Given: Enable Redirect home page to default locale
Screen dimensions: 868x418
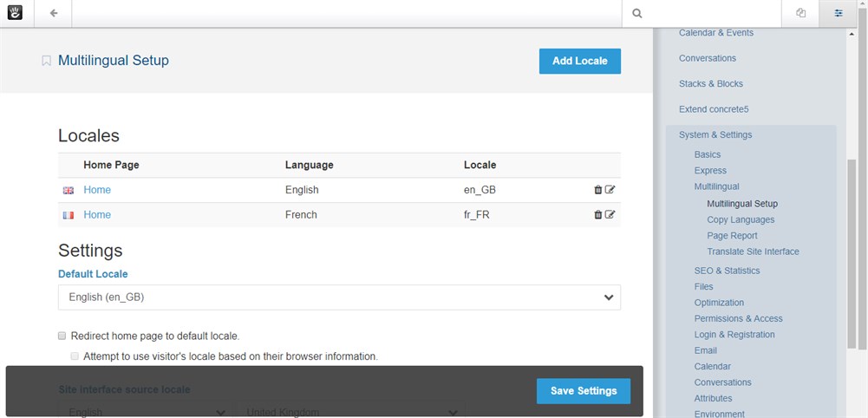Looking at the screenshot, I should tap(62, 336).
